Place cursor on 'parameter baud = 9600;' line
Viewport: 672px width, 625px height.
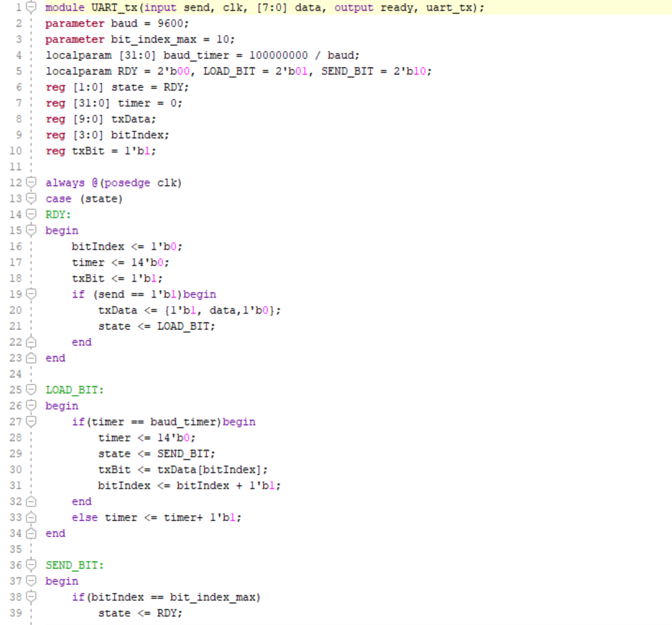point(117,23)
